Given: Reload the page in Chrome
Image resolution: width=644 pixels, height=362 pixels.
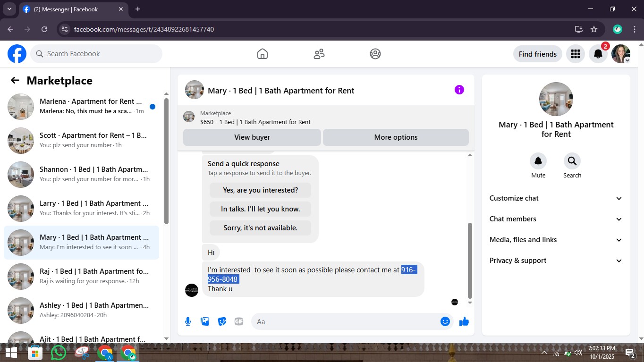Looking at the screenshot, I should (x=44, y=29).
